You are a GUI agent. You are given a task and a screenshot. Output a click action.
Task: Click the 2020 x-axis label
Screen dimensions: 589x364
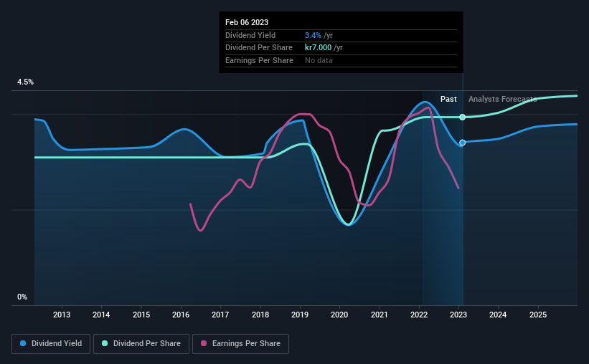click(339, 315)
